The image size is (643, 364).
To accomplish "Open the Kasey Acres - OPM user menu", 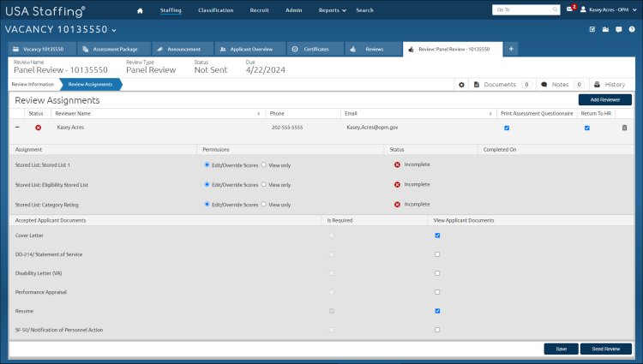I will (609, 9).
